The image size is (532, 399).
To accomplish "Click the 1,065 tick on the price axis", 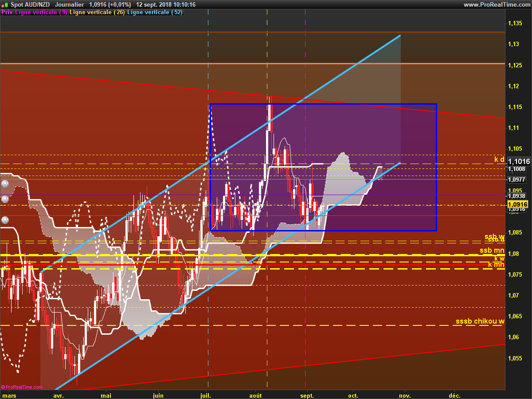I will pyautogui.click(x=515, y=316).
